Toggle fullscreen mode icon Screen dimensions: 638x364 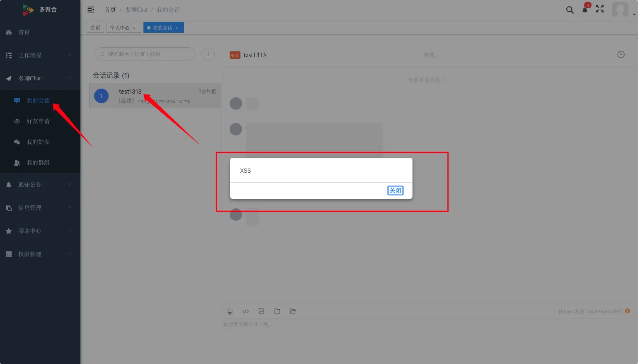coord(600,9)
